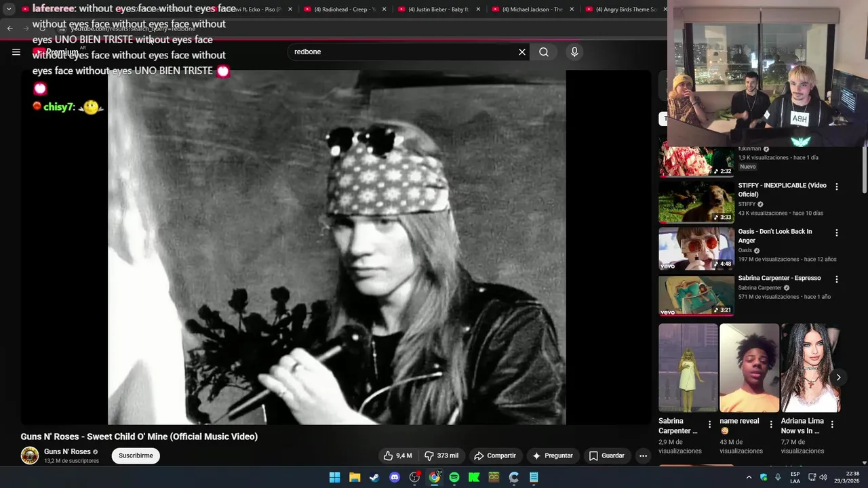Open Oasis - Don't Look Back In Anger title

[775, 236]
